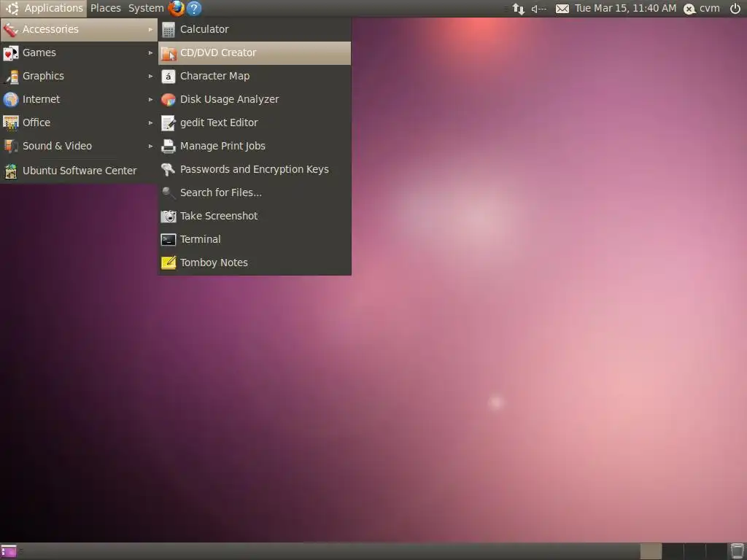Expand the Internet submenu arrow
The width and height of the screenshot is (747, 560).
click(x=150, y=99)
